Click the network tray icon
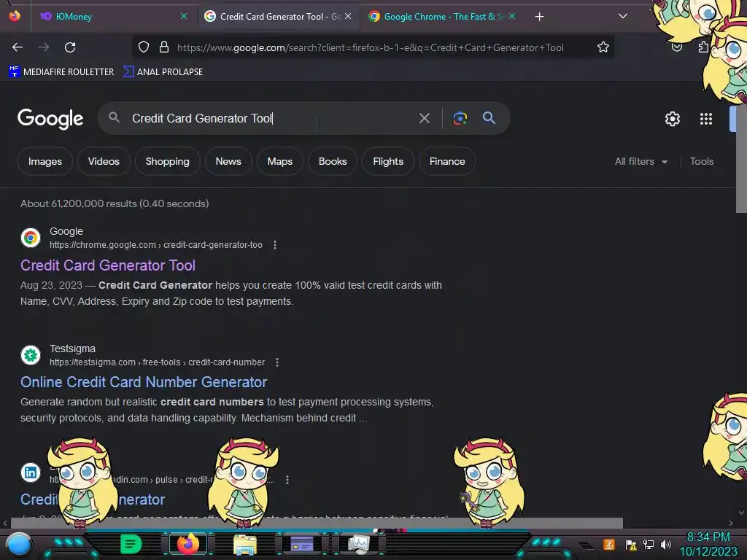747x560 pixels. click(648, 544)
